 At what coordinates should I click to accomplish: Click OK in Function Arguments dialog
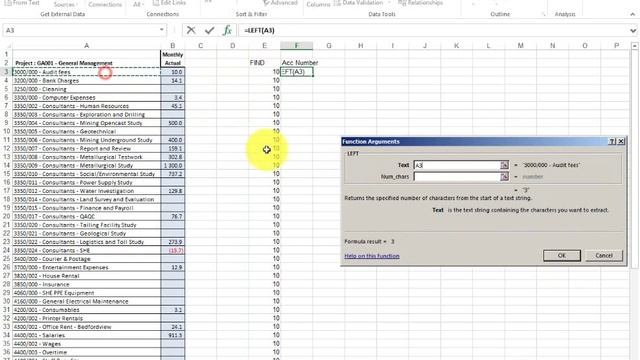pyautogui.click(x=562, y=256)
